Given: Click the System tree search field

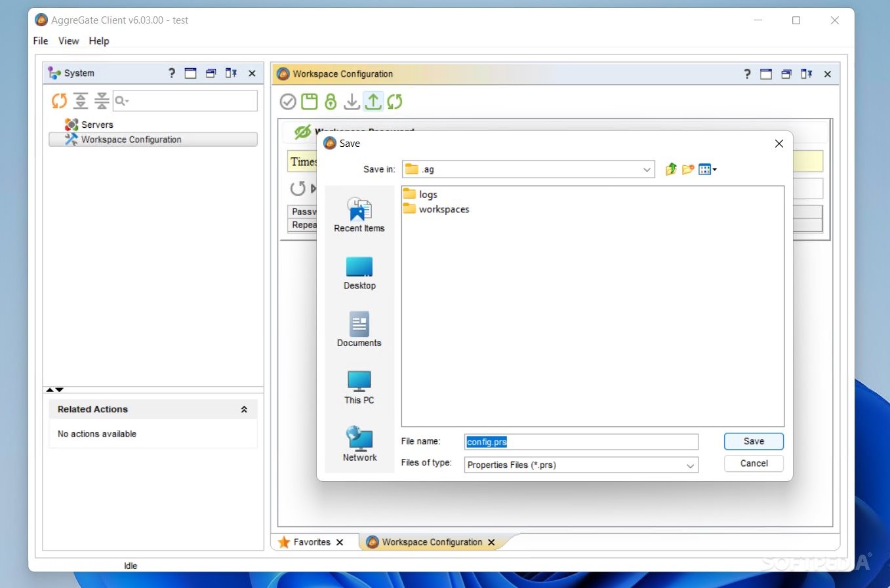Looking at the screenshot, I should (x=185, y=100).
